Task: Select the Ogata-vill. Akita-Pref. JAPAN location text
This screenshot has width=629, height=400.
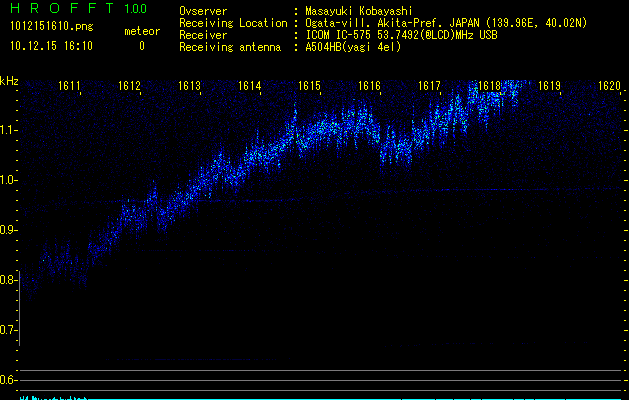Action: 446,23
